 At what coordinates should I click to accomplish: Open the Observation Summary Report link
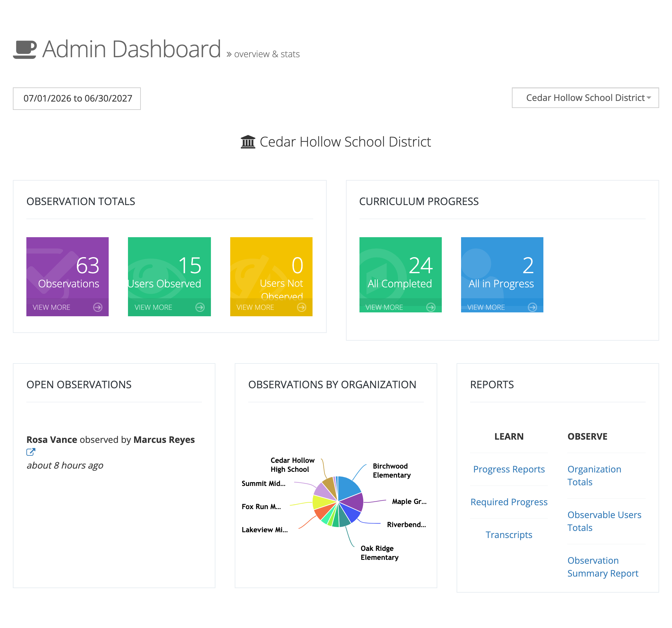(603, 567)
